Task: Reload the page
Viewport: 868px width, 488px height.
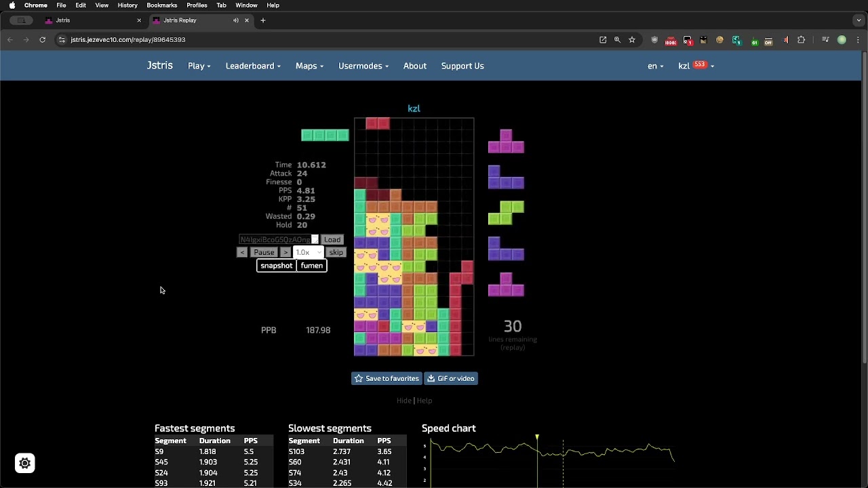Action: pos(42,40)
